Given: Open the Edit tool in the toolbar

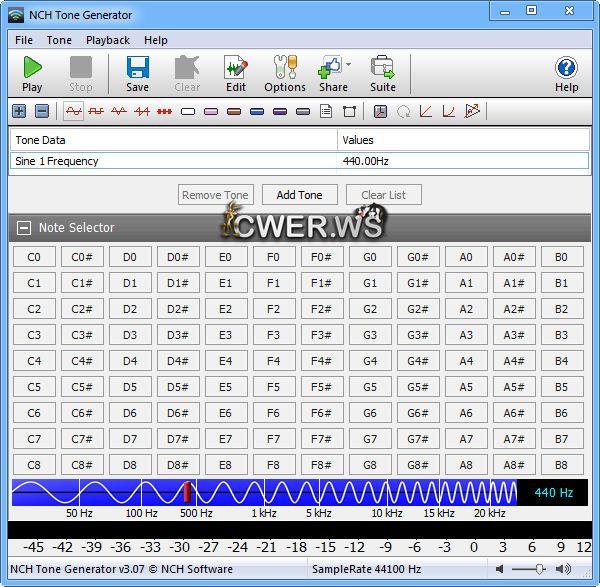Looking at the screenshot, I should click(x=235, y=73).
